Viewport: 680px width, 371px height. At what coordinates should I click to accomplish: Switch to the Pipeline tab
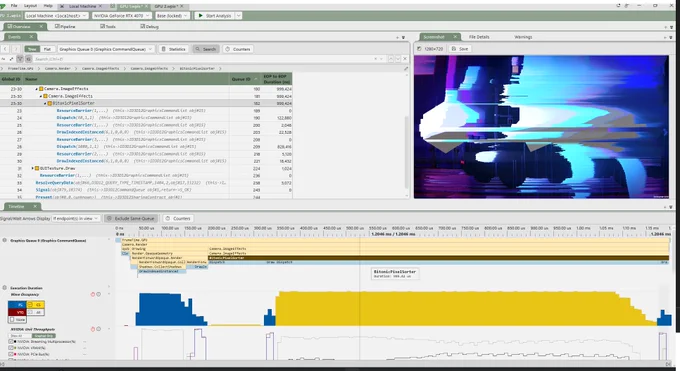point(65,26)
